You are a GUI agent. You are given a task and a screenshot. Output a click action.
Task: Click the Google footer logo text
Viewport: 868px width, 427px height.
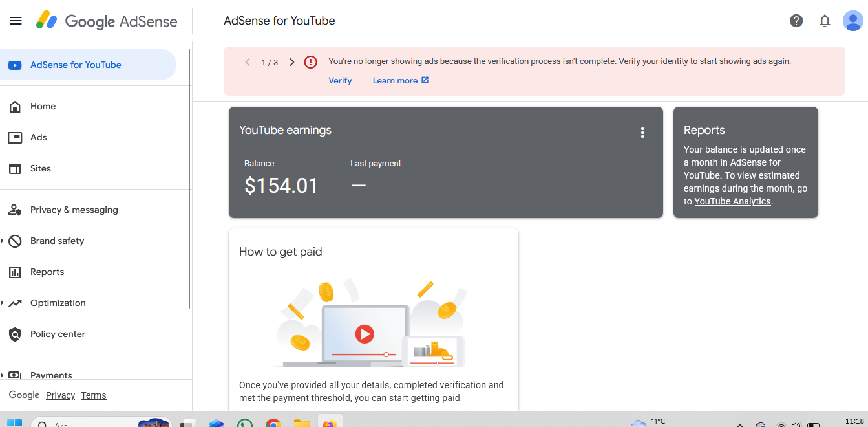tap(24, 395)
